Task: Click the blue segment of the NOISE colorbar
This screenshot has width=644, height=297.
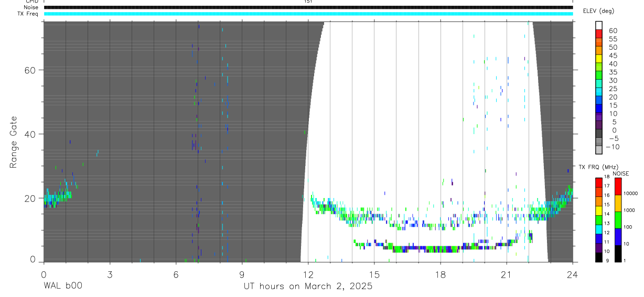Action: pyautogui.click(x=617, y=237)
